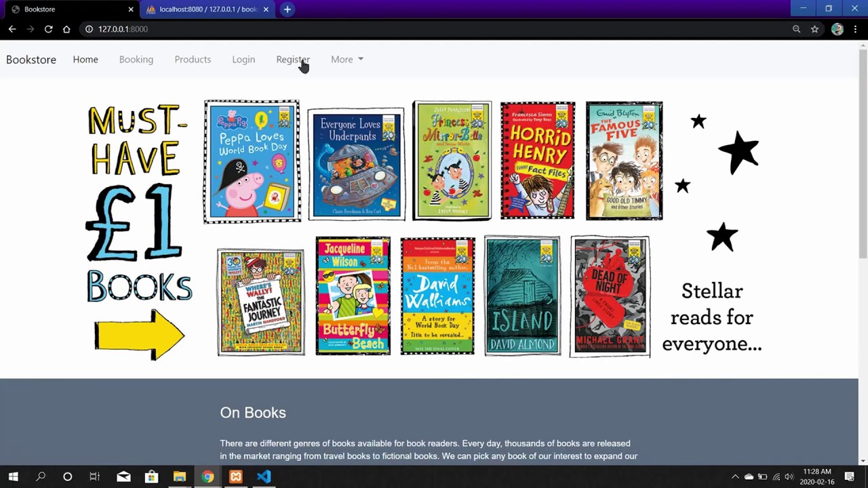Open the taskbar clock showing 11:28 AM
868x488 pixels.
coord(816,476)
